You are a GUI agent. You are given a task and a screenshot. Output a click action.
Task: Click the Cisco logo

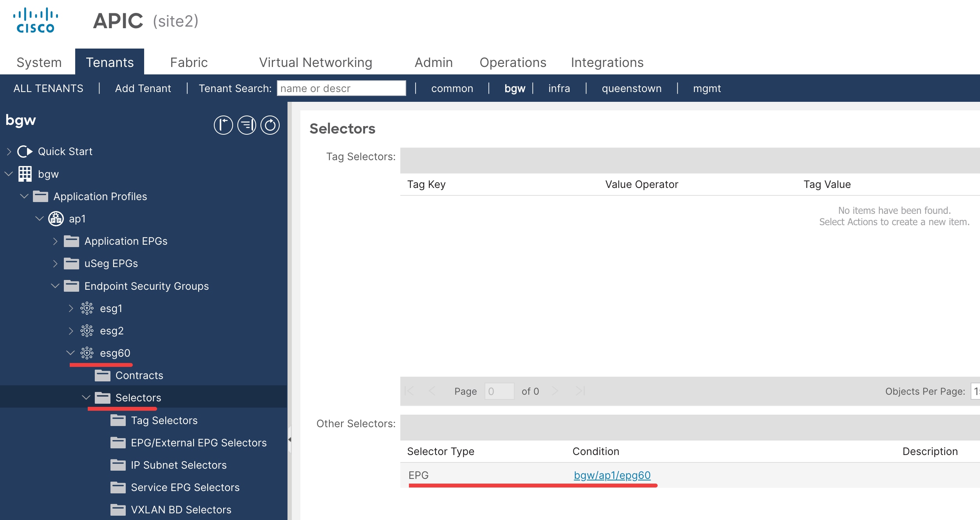36,20
